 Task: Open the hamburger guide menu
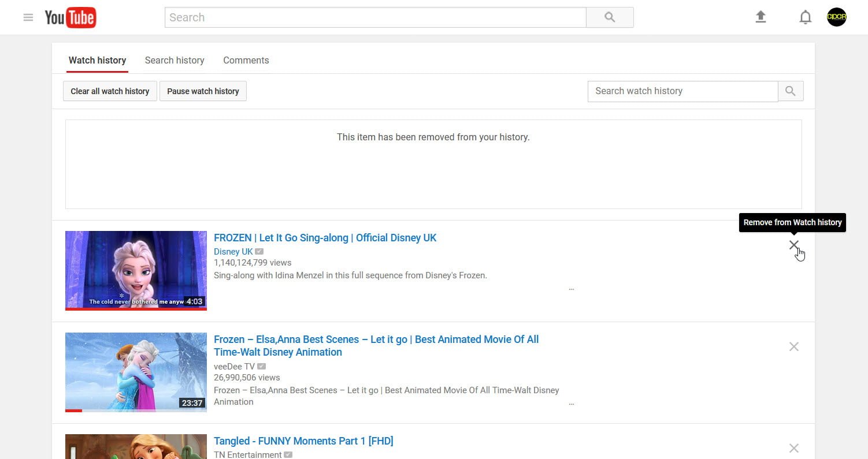pos(28,17)
